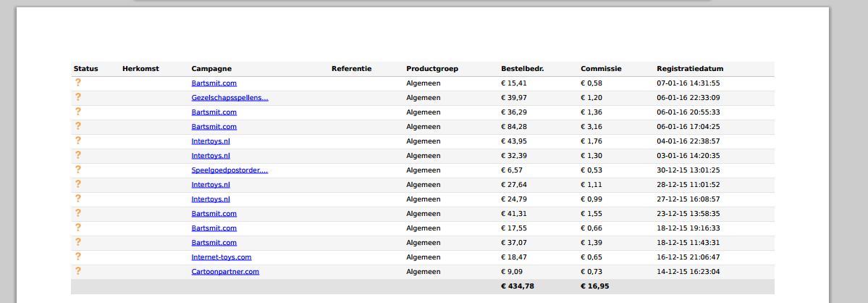Image resolution: width=868 pixels, height=303 pixels.
Task: Click the status icon on Internet-toys.com row
Action: coord(78,257)
